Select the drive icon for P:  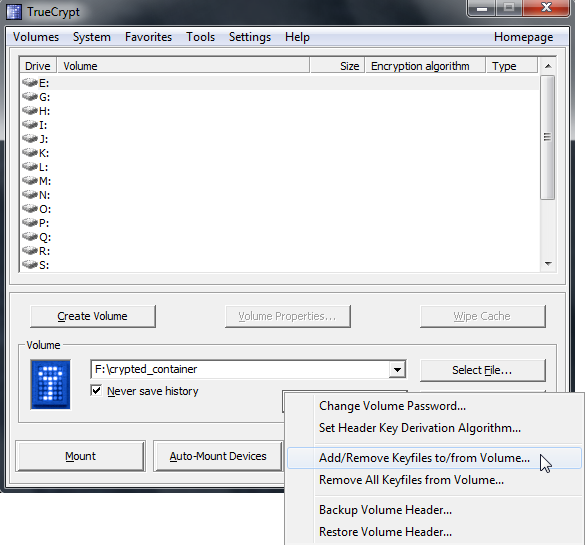point(30,222)
